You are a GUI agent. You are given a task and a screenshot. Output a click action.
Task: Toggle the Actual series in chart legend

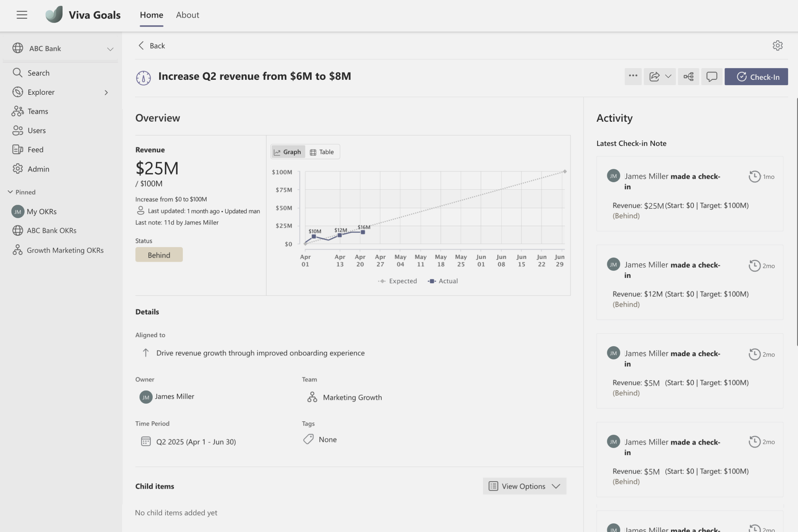(443, 281)
